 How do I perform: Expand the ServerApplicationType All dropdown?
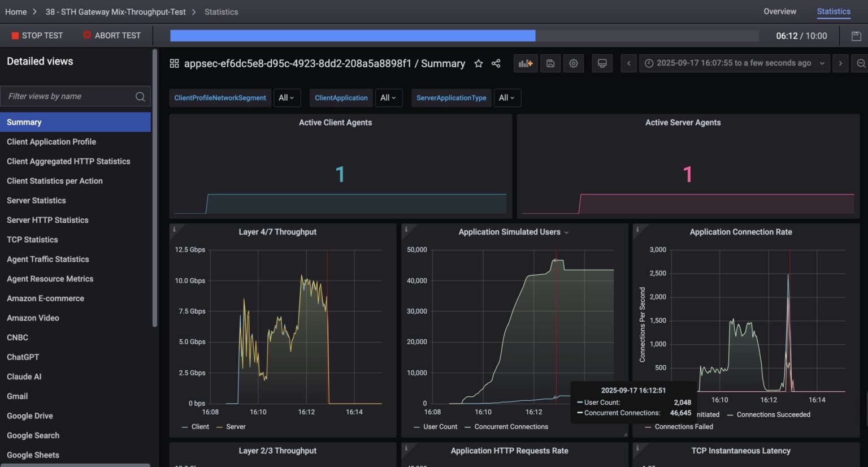[x=507, y=97]
